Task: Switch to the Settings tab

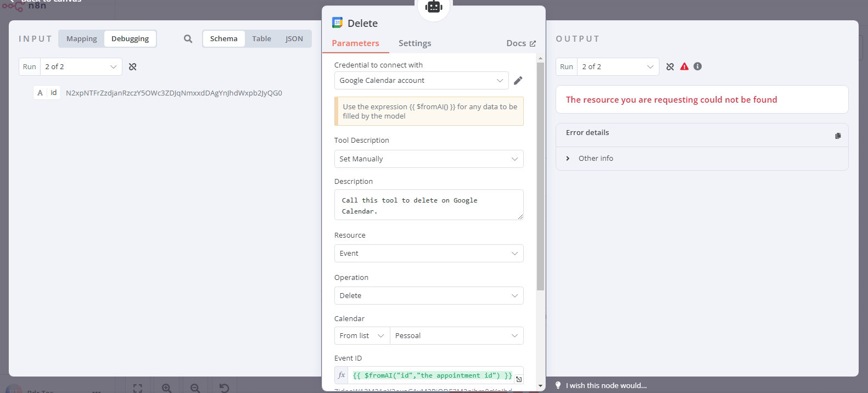Action: 415,43
